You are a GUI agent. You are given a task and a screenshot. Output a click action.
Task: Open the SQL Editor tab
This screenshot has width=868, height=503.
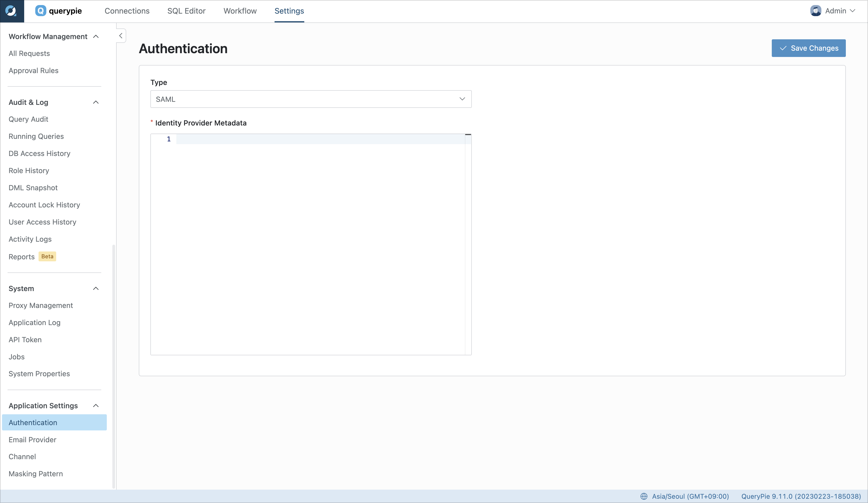pyautogui.click(x=186, y=11)
